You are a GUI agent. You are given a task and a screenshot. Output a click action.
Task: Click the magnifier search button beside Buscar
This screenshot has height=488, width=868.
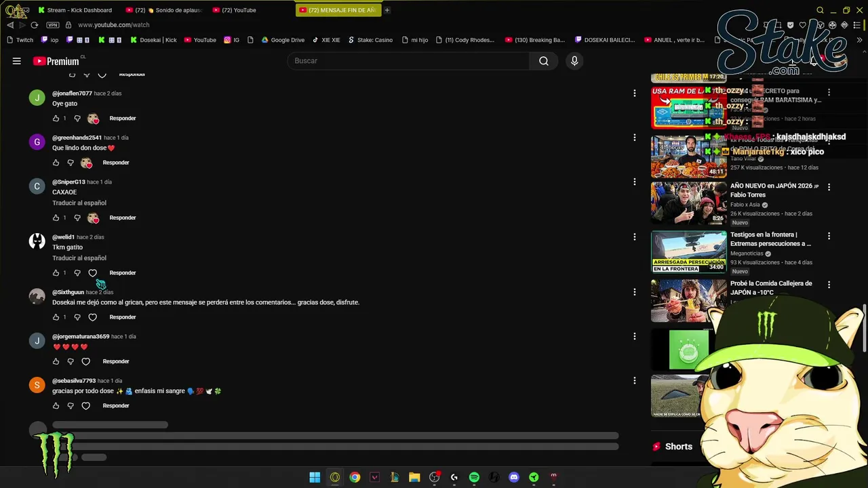tap(544, 61)
